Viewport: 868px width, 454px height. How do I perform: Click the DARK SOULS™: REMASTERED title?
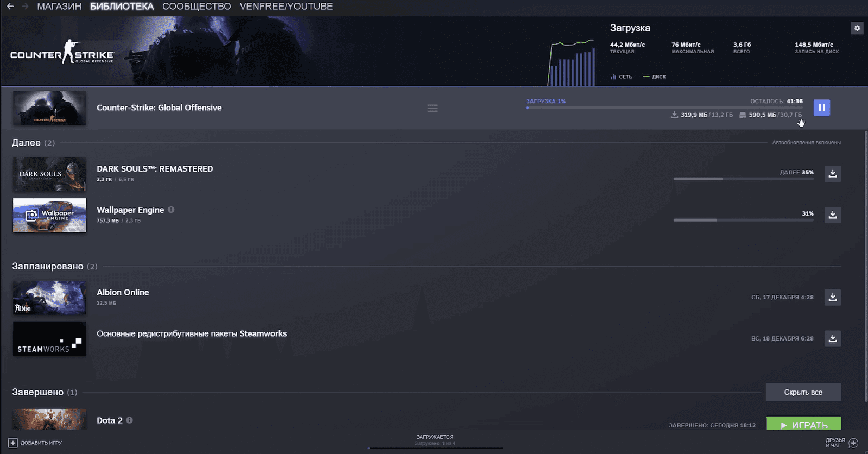(x=155, y=169)
